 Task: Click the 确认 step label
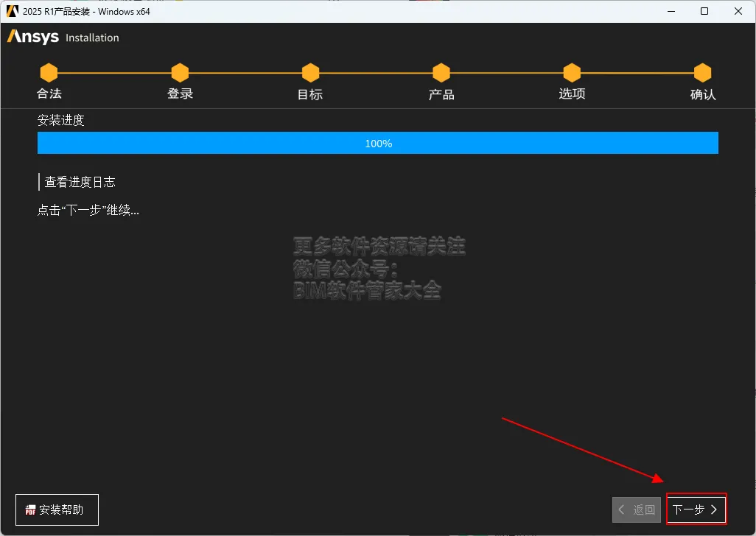coord(702,94)
